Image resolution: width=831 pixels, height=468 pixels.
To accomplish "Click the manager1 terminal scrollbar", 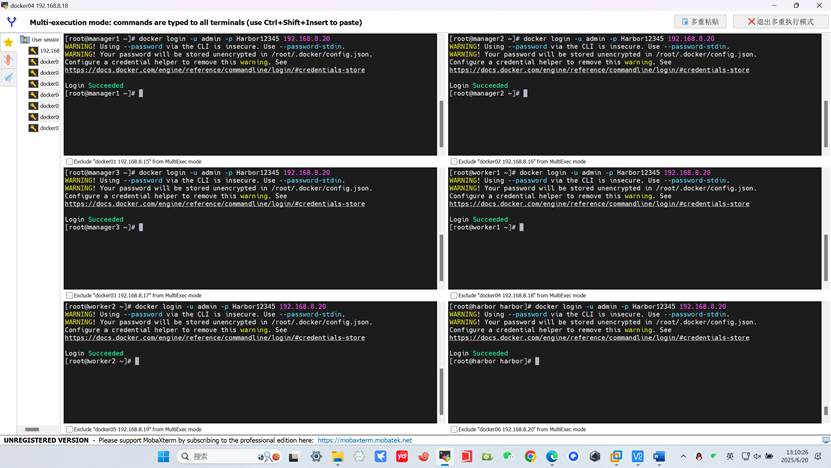I will coord(441,124).
